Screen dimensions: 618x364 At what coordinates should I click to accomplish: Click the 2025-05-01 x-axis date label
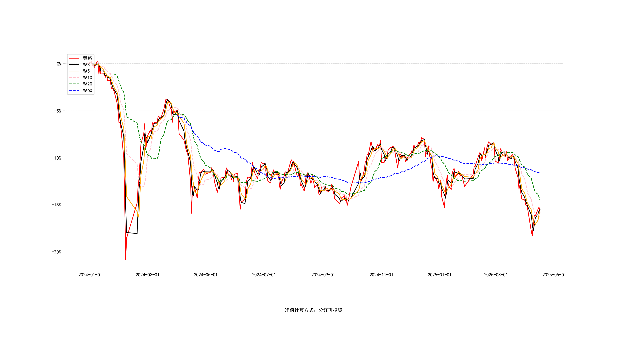click(x=554, y=275)
